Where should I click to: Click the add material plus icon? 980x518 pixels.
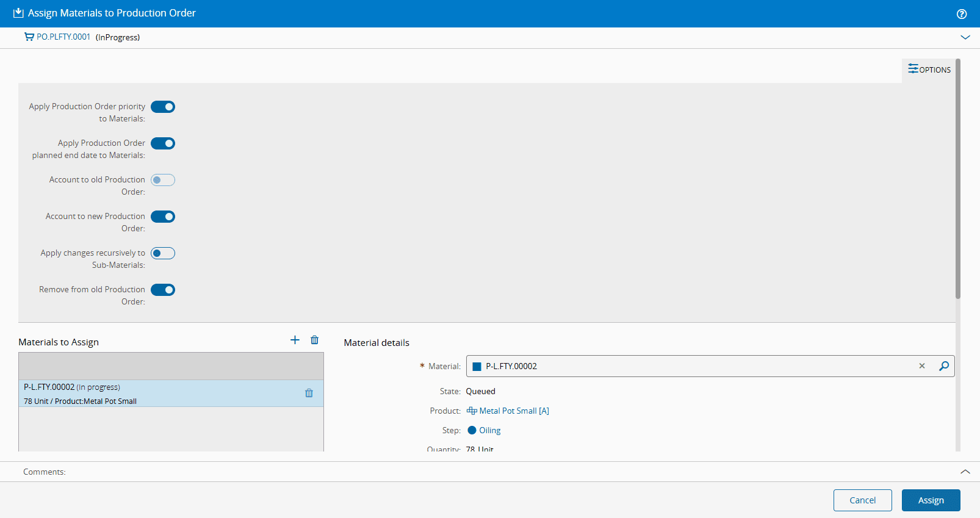click(295, 340)
